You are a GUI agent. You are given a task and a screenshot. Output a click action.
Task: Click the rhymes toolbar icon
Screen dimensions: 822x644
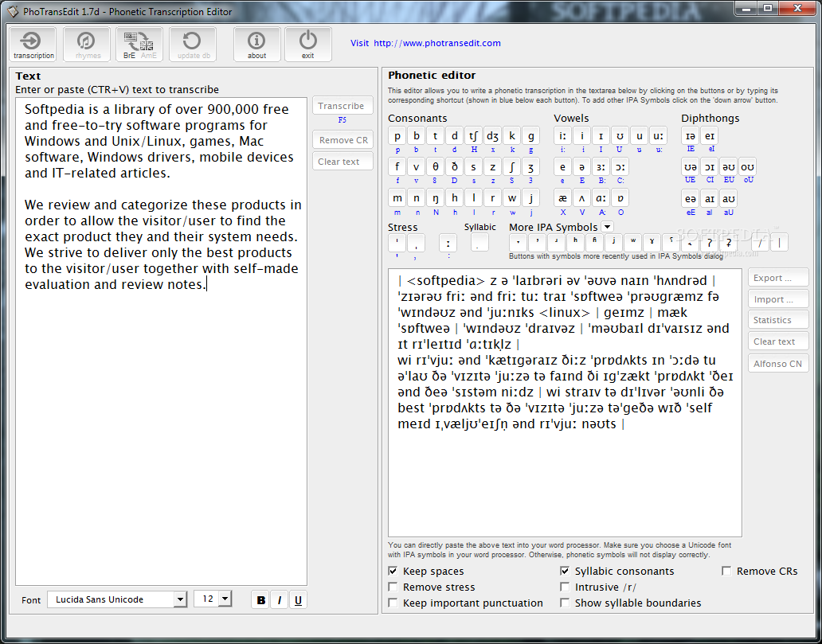point(87,45)
